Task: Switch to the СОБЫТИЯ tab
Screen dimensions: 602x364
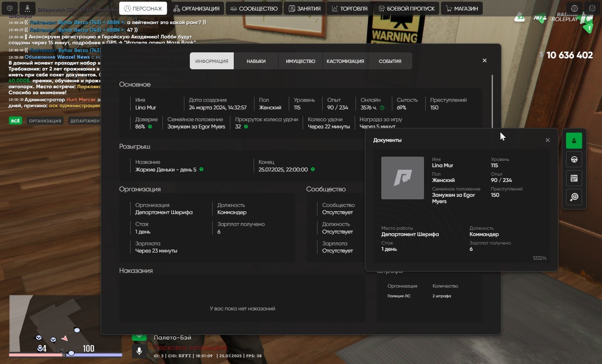Action: (x=390, y=61)
